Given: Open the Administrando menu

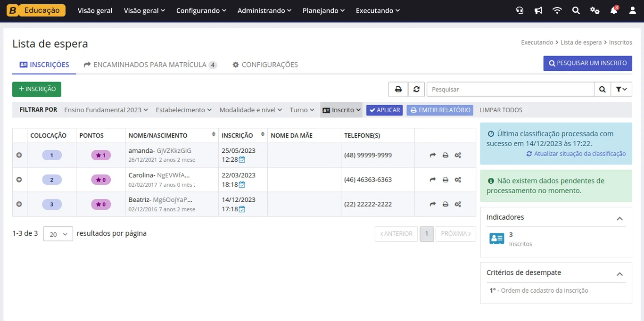Looking at the screenshot, I should pyautogui.click(x=264, y=10).
